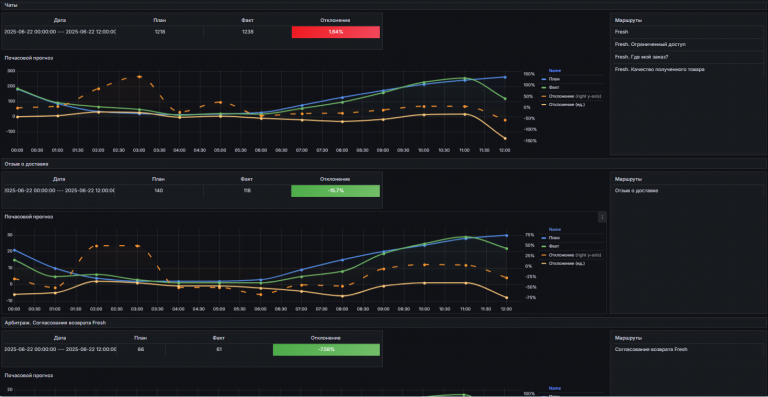Image resolution: width=768 pixels, height=397 pixels.
Task: Click the green -7.58% deviation cell
Action: pyautogui.click(x=326, y=350)
